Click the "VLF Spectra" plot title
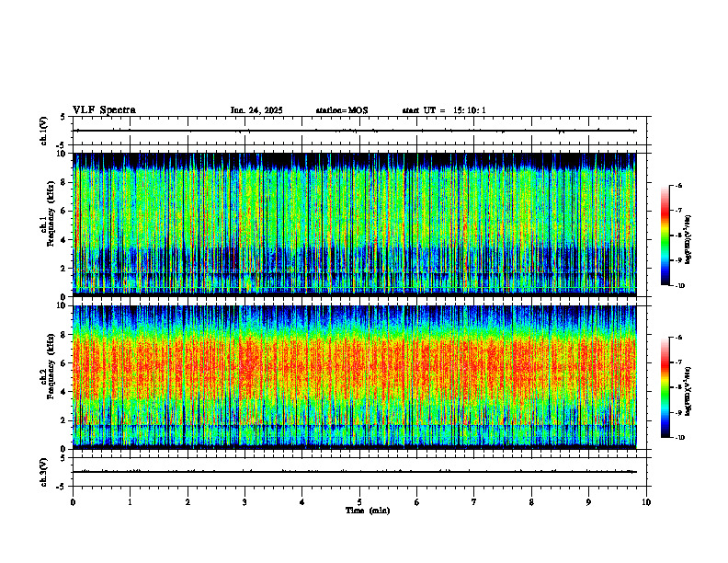The width and height of the screenshot is (728, 563). click(x=104, y=110)
